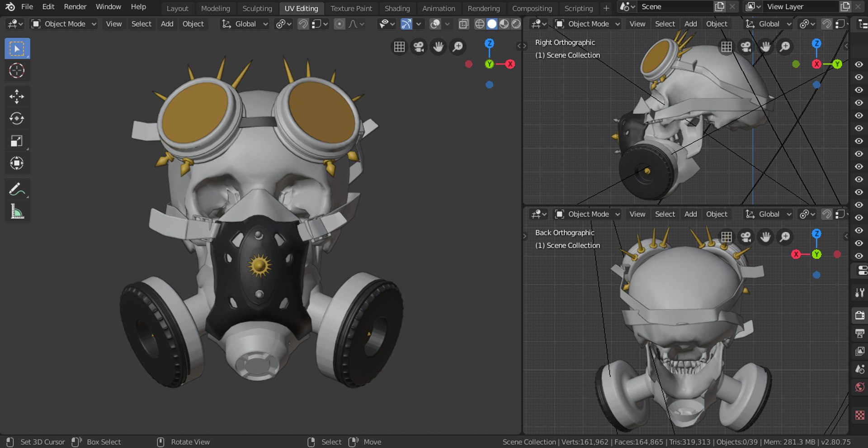Viewport: 868px width, 448px height.
Task: Open Scene properties tab
Action: click(x=860, y=369)
